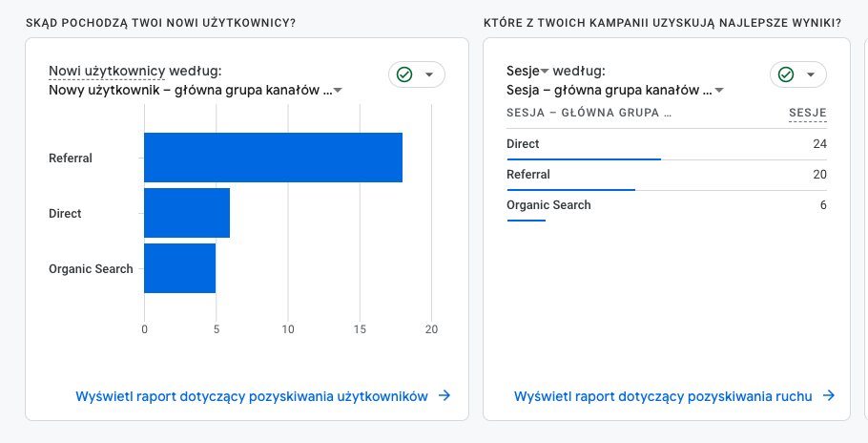Click green checkmark icon in new users card
Viewport: 868px width, 443px height.
404,74
